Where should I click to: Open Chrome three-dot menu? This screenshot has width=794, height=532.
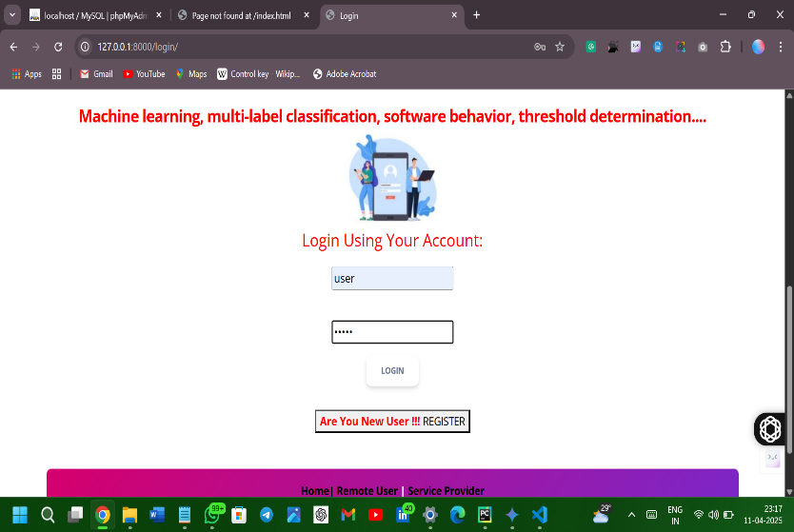click(x=781, y=47)
